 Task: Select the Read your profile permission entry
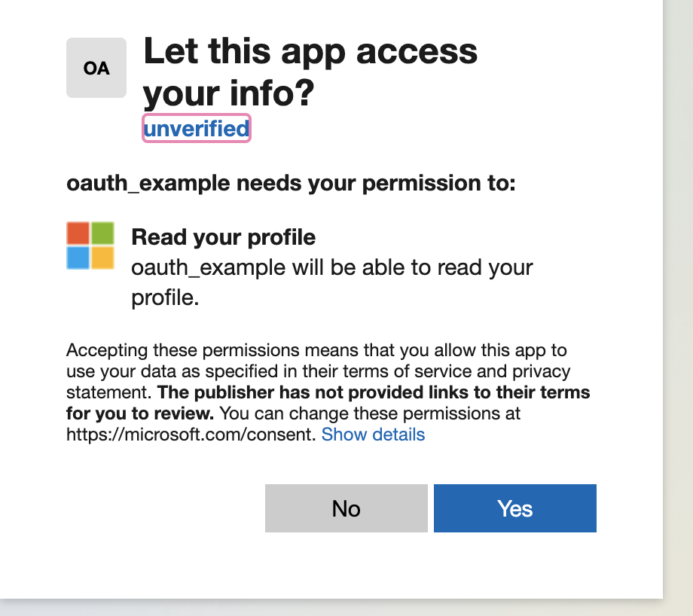[x=223, y=237]
